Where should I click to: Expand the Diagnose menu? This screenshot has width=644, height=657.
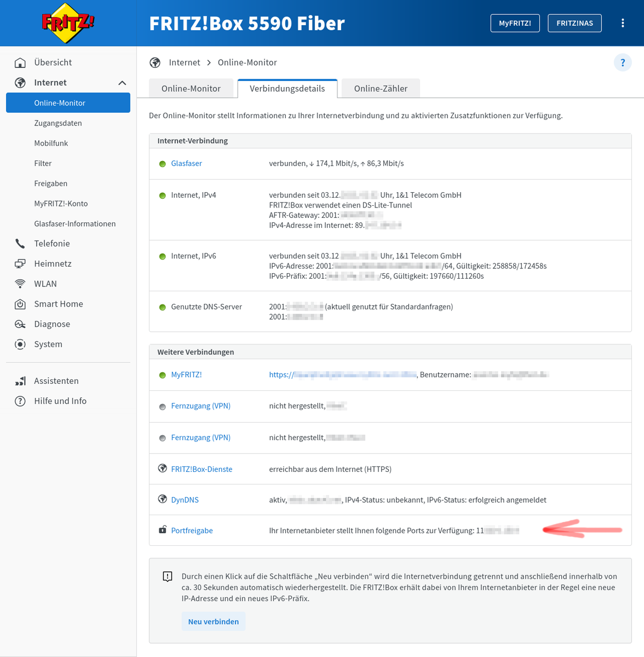click(52, 324)
